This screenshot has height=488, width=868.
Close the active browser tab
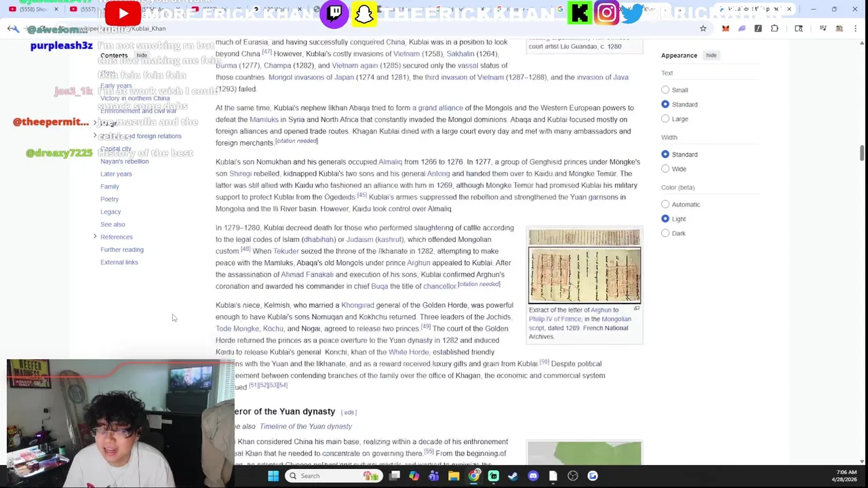click(789, 9)
